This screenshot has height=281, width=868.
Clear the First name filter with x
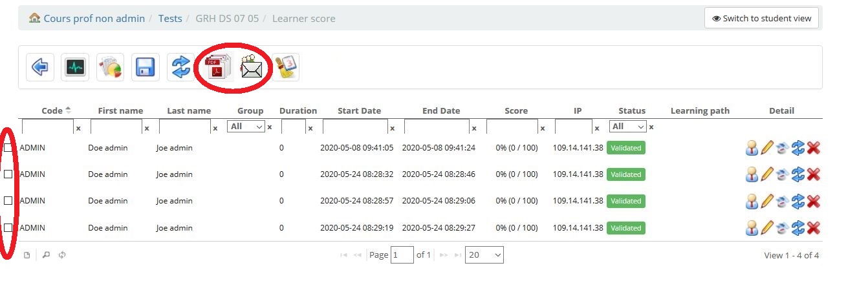[x=147, y=129]
